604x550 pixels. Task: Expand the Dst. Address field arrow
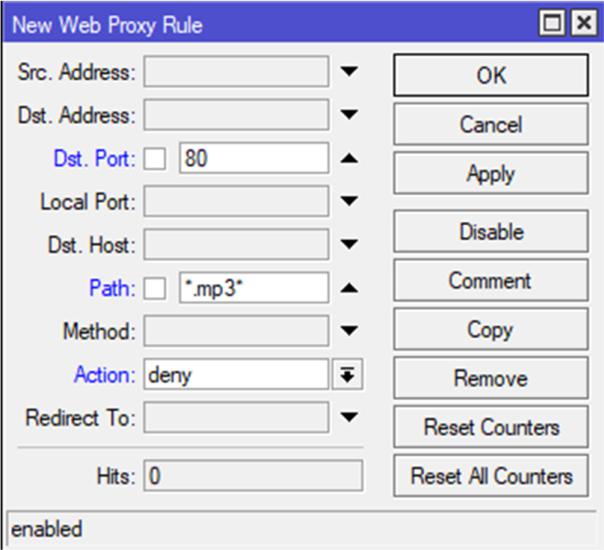pos(348,115)
